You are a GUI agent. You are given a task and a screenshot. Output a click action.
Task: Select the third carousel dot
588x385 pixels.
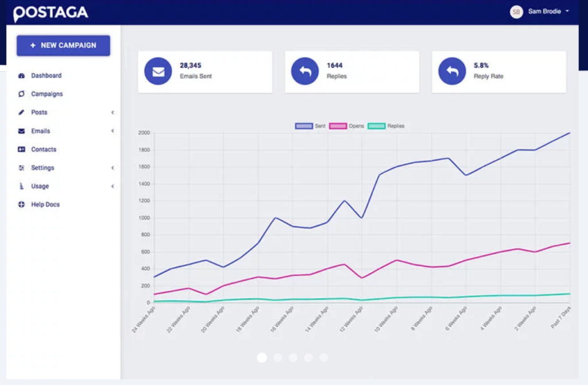[x=293, y=357]
